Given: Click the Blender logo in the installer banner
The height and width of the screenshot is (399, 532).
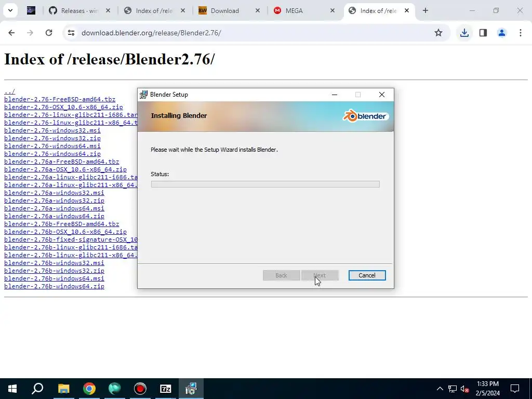Looking at the screenshot, I should (365, 116).
